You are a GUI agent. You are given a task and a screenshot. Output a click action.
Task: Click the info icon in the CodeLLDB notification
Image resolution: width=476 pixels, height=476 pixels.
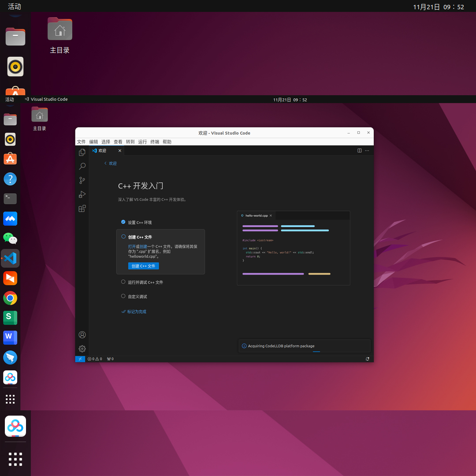click(x=244, y=346)
